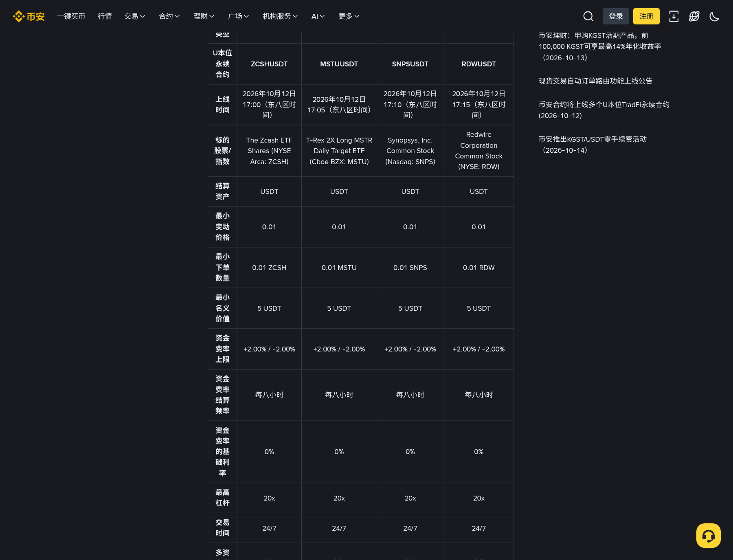
Task: Select the RDWUSDT table cell
Action: pyautogui.click(x=479, y=64)
